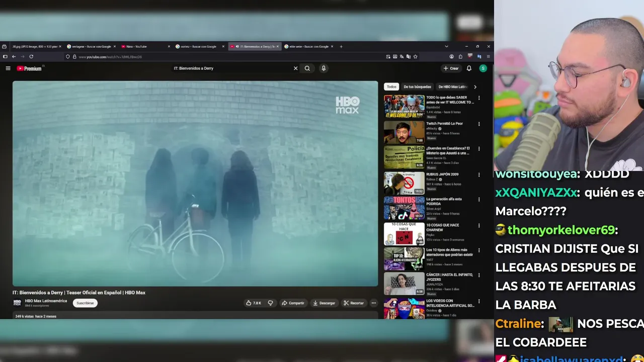Screen dimensions: 644x362
Task: Click the address bar padlock icon
Action: click(x=74, y=57)
